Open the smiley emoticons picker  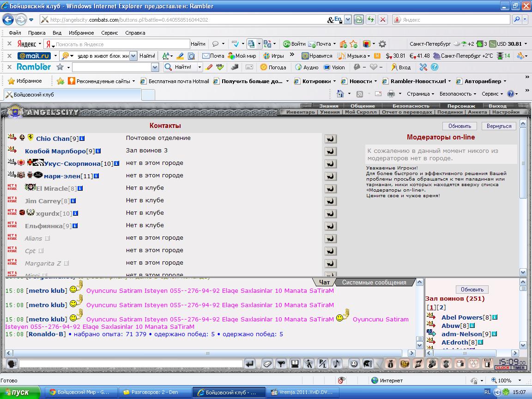click(x=354, y=364)
